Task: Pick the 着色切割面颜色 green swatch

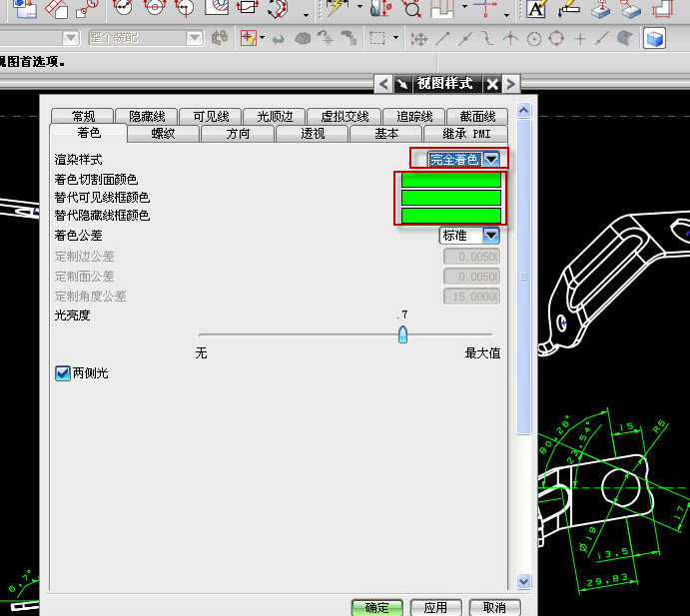Action: click(451, 180)
